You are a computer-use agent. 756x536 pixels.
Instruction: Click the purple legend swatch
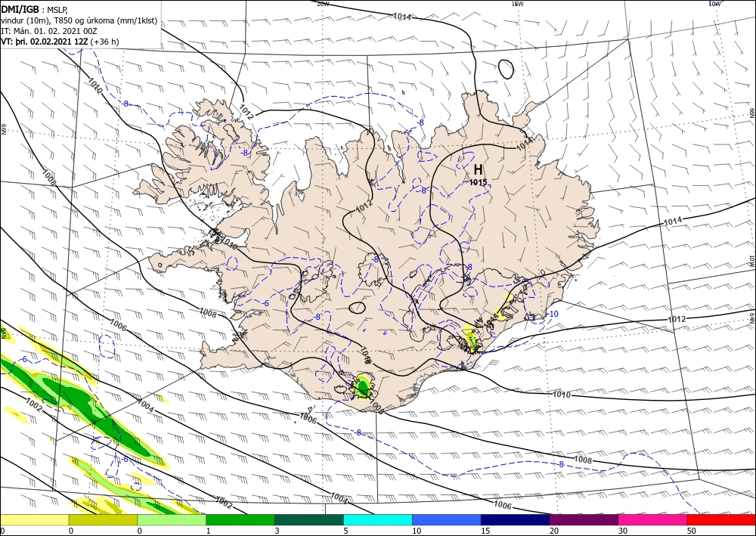(584, 519)
